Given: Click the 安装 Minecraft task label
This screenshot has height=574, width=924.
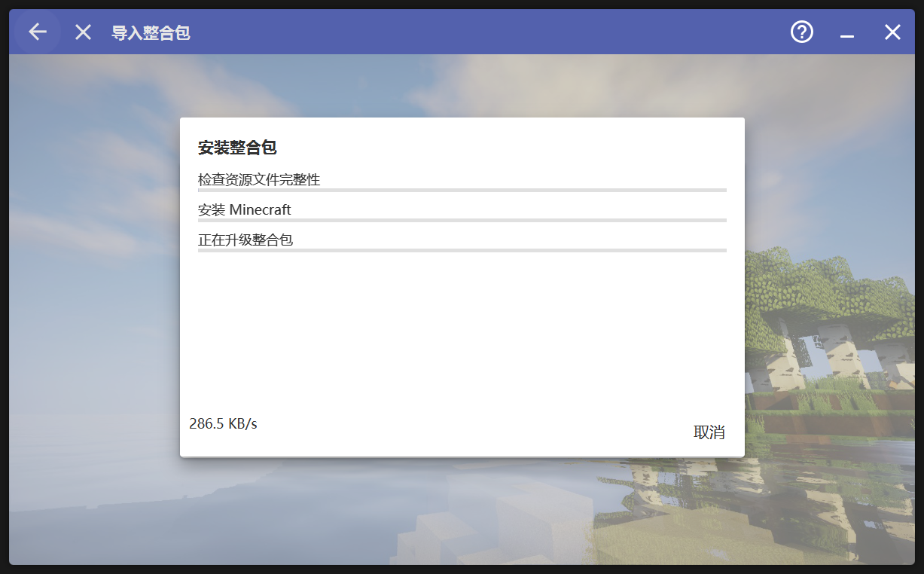Looking at the screenshot, I should (x=244, y=209).
